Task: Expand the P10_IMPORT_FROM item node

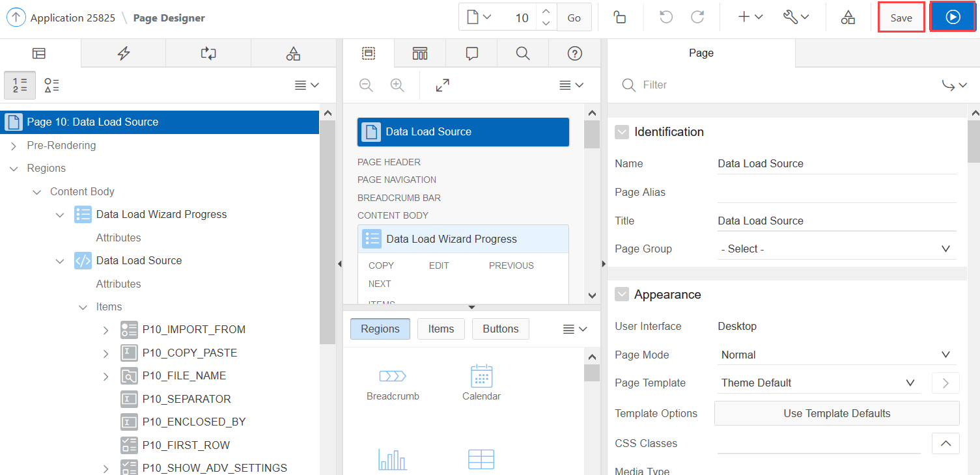Action: 106,330
